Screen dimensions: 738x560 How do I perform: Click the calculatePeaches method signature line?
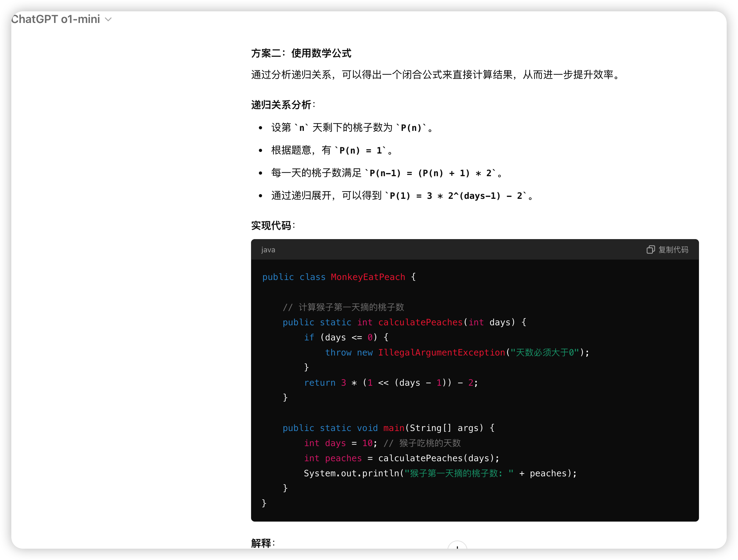404,322
